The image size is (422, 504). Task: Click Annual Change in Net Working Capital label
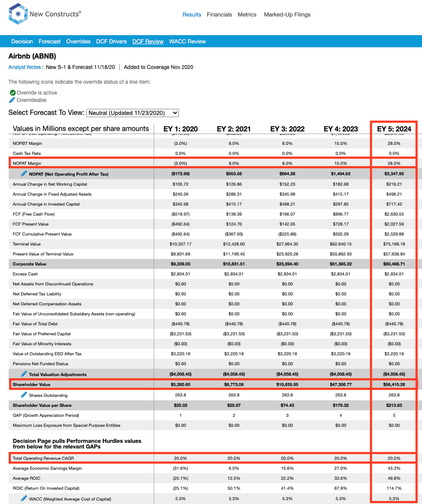coord(50,184)
